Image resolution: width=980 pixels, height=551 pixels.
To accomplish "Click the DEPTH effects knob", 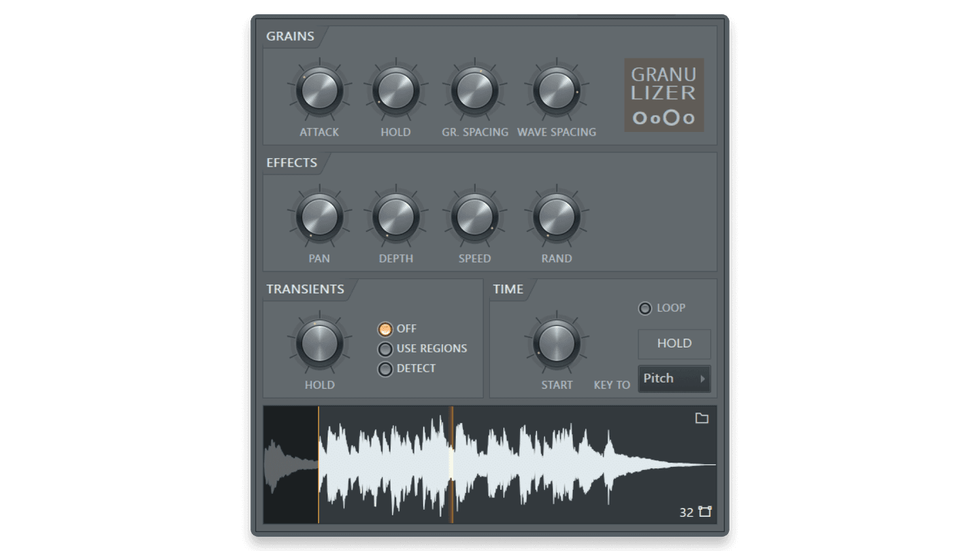I will pyautogui.click(x=396, y=218).
